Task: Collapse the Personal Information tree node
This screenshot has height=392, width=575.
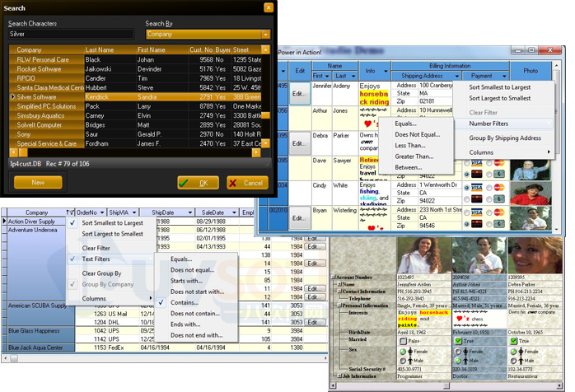Action: coord(339,306)
